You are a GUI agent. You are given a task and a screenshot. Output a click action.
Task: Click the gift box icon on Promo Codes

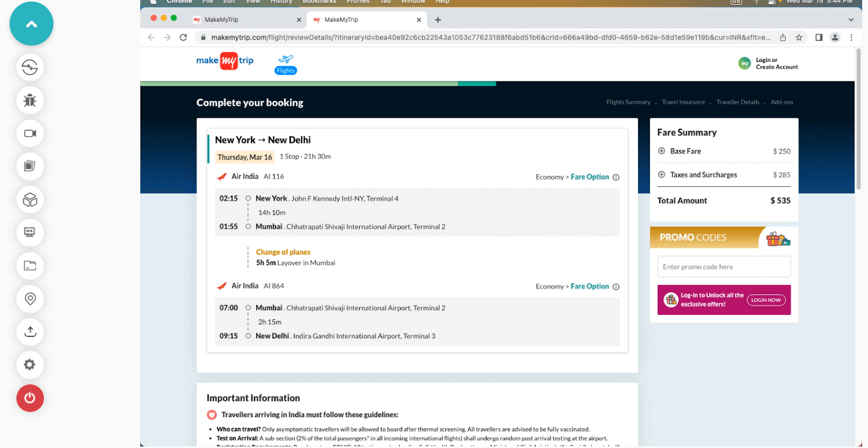778,238
